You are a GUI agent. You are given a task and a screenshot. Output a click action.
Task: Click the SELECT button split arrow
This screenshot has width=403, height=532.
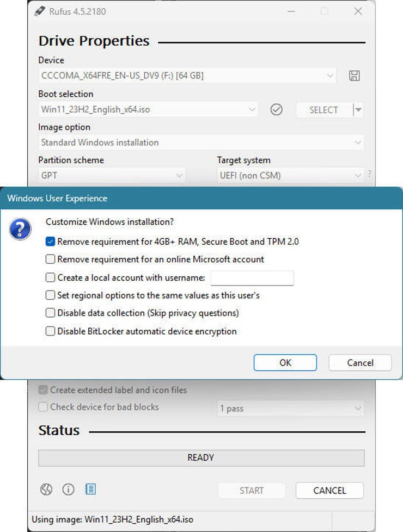tap(358, 110)
